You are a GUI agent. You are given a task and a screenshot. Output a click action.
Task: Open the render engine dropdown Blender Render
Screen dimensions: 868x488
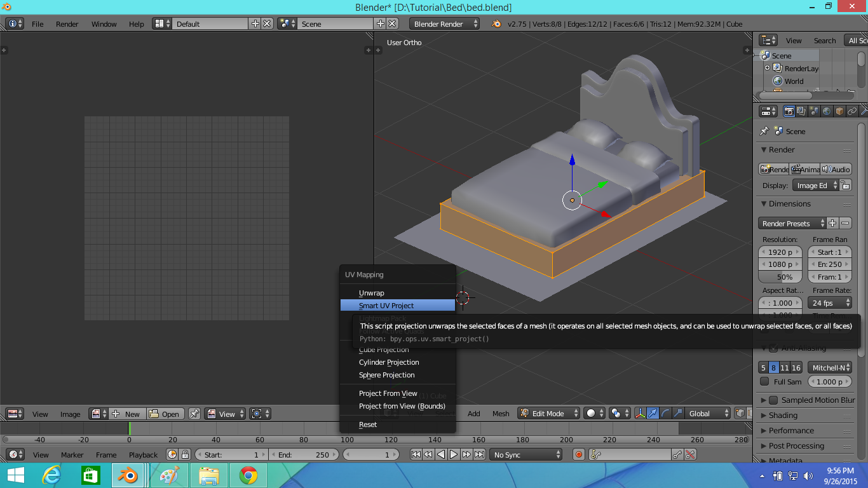coord(445,24)
